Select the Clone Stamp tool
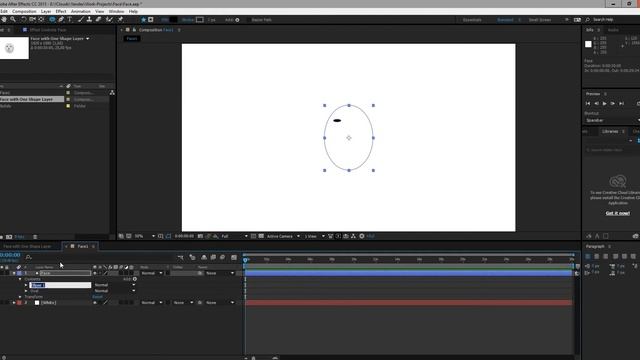The image size is (640, 360). (89, 19)
